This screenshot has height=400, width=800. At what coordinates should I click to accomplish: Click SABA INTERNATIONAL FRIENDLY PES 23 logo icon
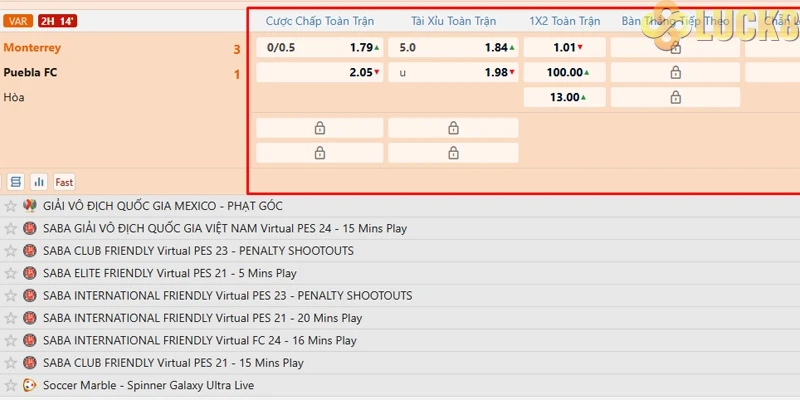(x=30, y=296)
